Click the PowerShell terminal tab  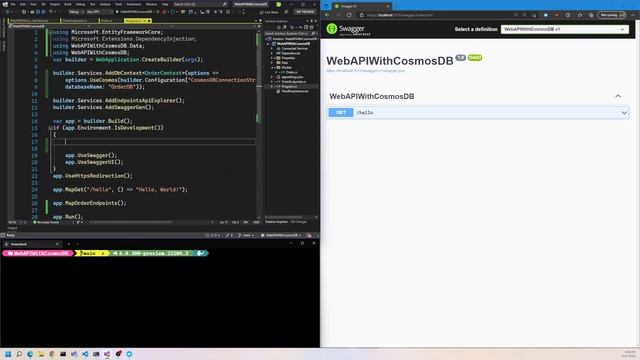click(x=31, y=244)
